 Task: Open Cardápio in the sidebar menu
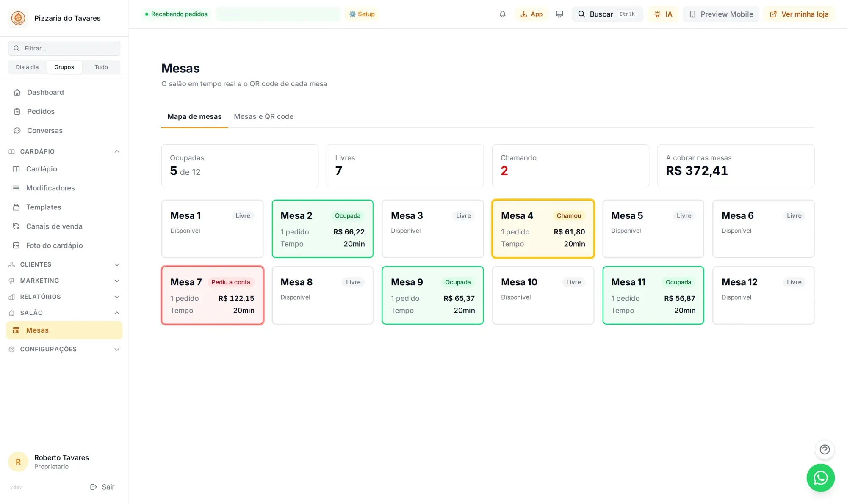64,169
